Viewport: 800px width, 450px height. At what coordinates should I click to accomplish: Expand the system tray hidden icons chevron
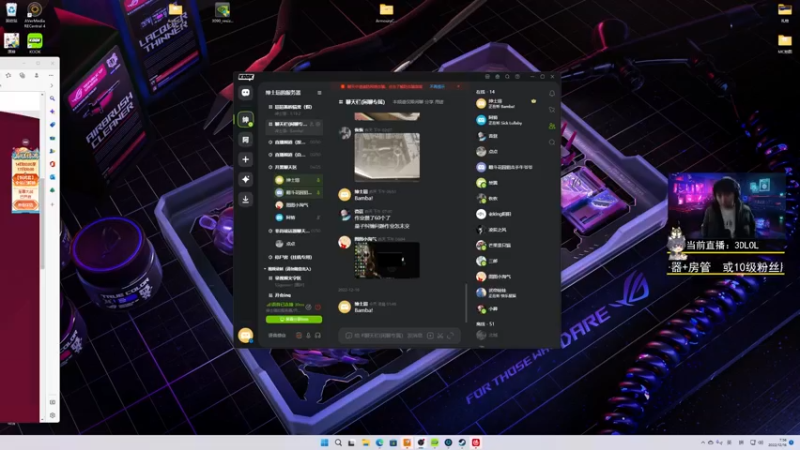pos(703,442)
